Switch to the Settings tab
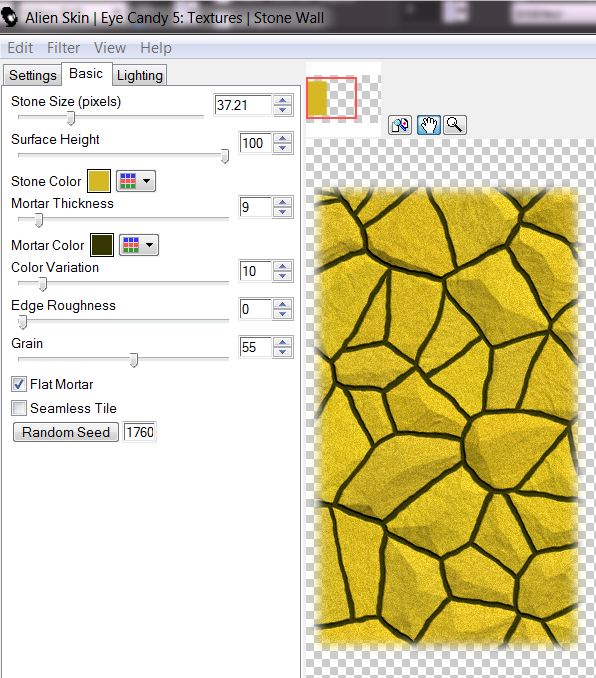596x678 pixels. (33, 75)
